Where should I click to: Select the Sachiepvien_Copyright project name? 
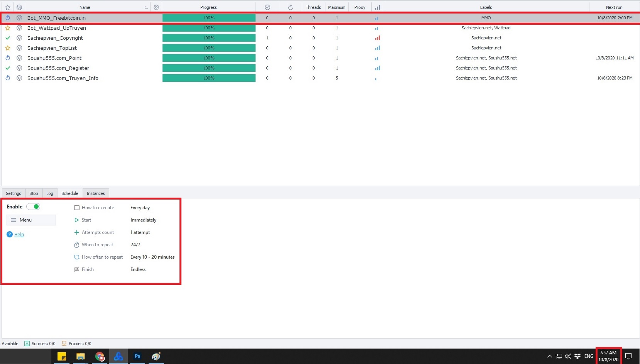pyautogui.click(x=55, y=38)
